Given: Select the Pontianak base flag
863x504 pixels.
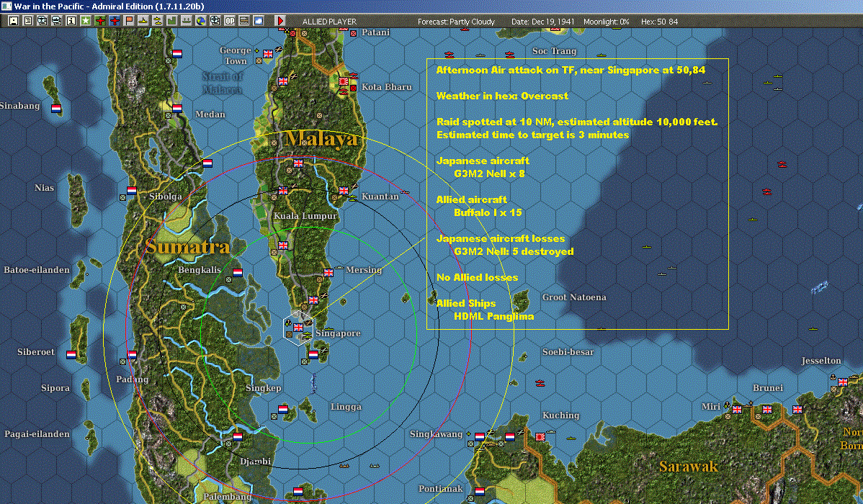Looking at the screenshot, I should (x=480, y=491).
